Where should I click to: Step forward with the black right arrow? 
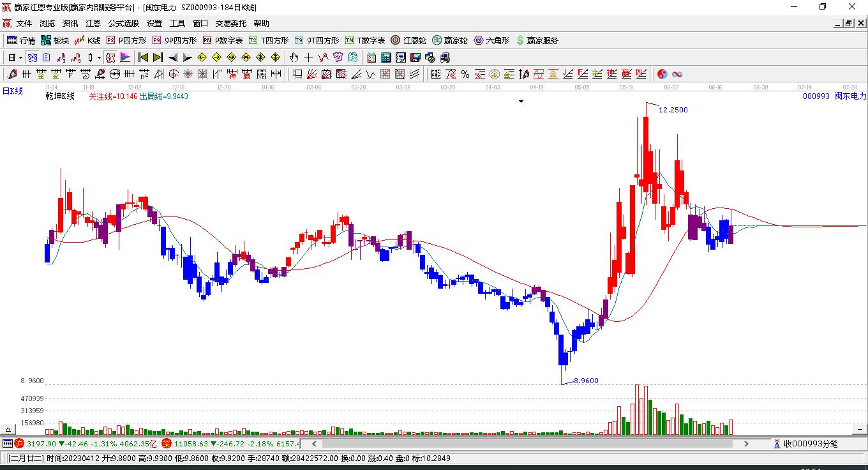coord(187,57)
